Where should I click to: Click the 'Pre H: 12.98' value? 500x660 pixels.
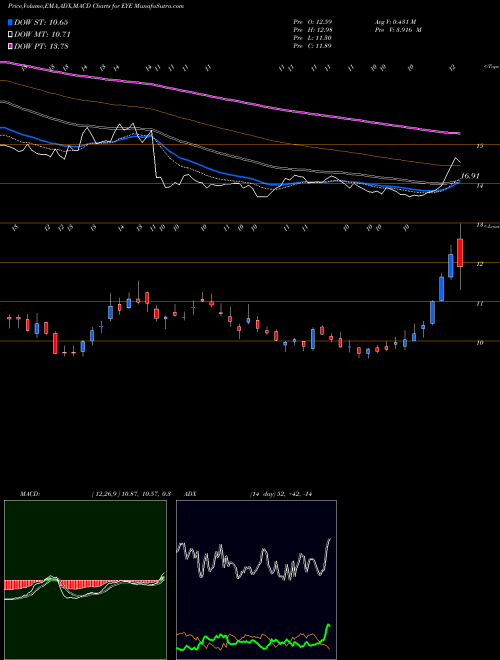click(313, 30)
